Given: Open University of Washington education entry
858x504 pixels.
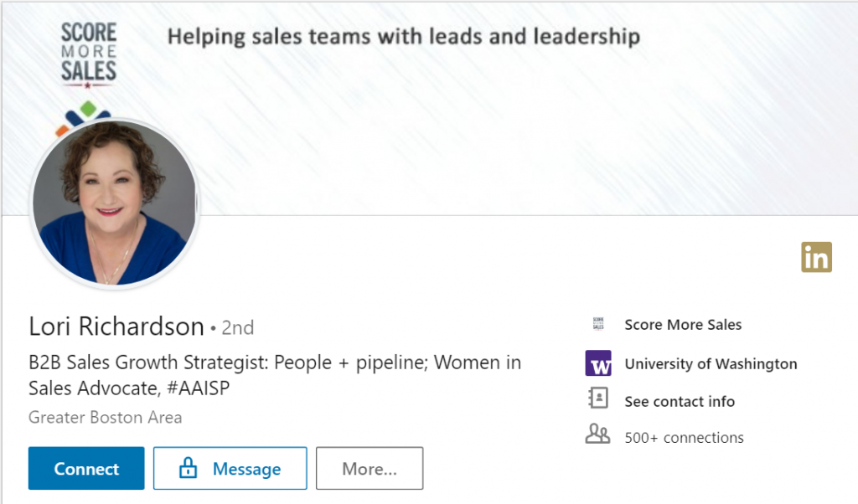Looking at the screenshot, I should tap(711, 363).
